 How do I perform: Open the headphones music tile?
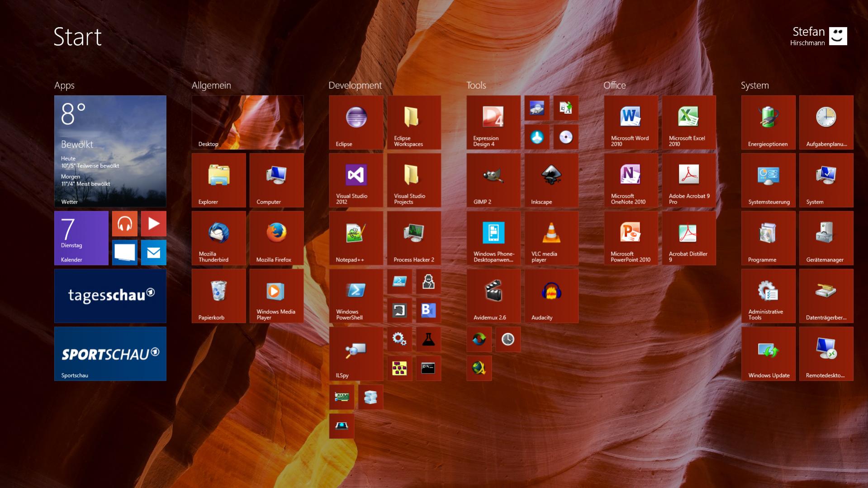pos(124,223)
